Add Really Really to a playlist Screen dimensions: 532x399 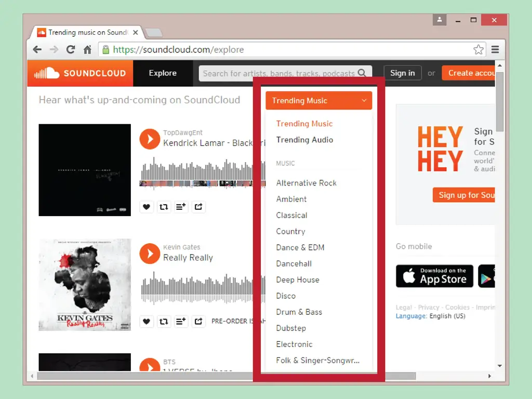181,321
